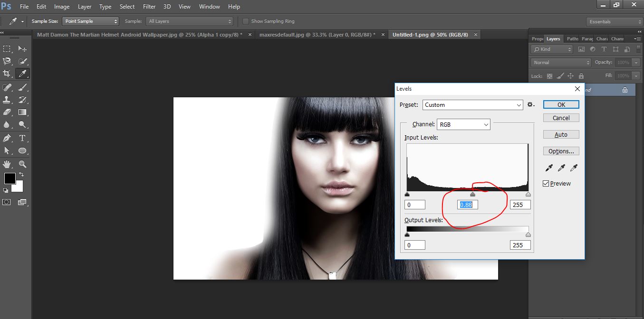Image resolution: width=644 pixels, height=319 pixels.
Task: Click the white point eyedropper in Levels
Action: [574, 168]
